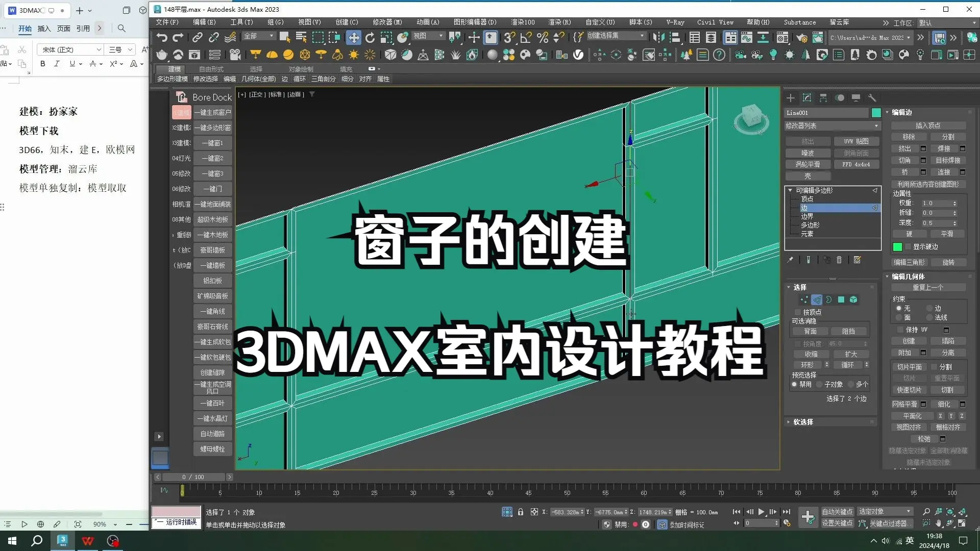Click the green hard edge color swatch
Image resolution: width=980 pixels, height=551 pixels.
[897, 247]
